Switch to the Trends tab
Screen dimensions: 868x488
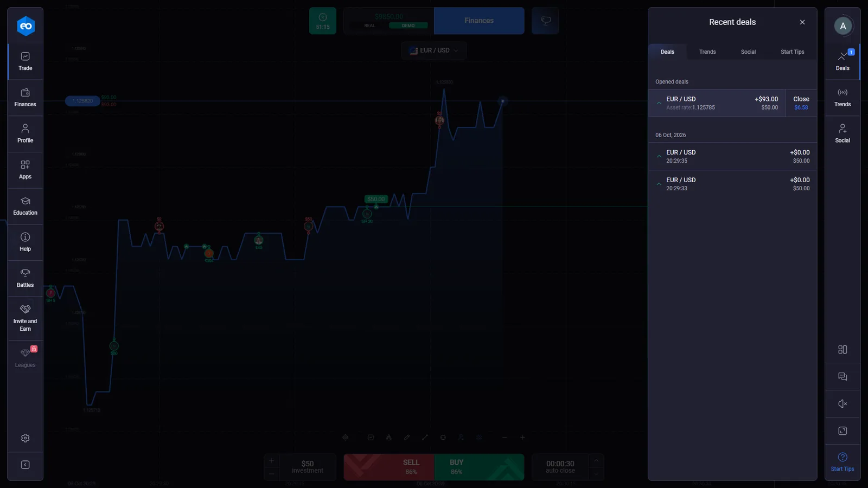(707, 52)
